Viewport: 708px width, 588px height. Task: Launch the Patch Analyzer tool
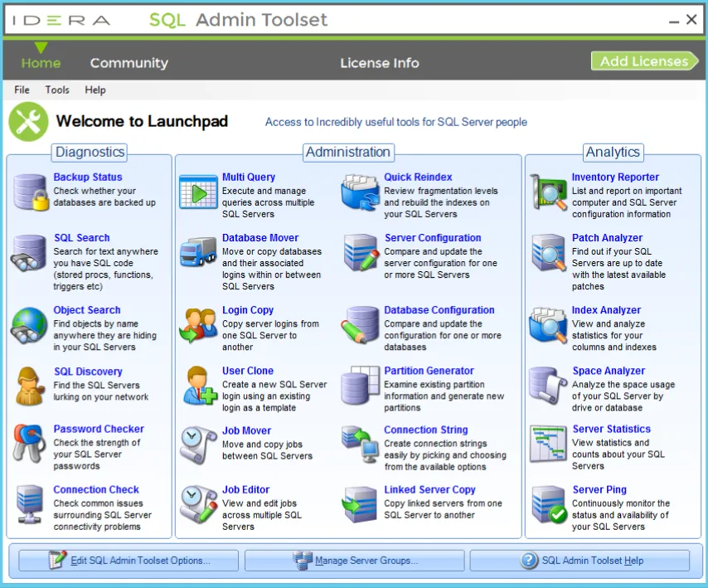pos(607,237)
